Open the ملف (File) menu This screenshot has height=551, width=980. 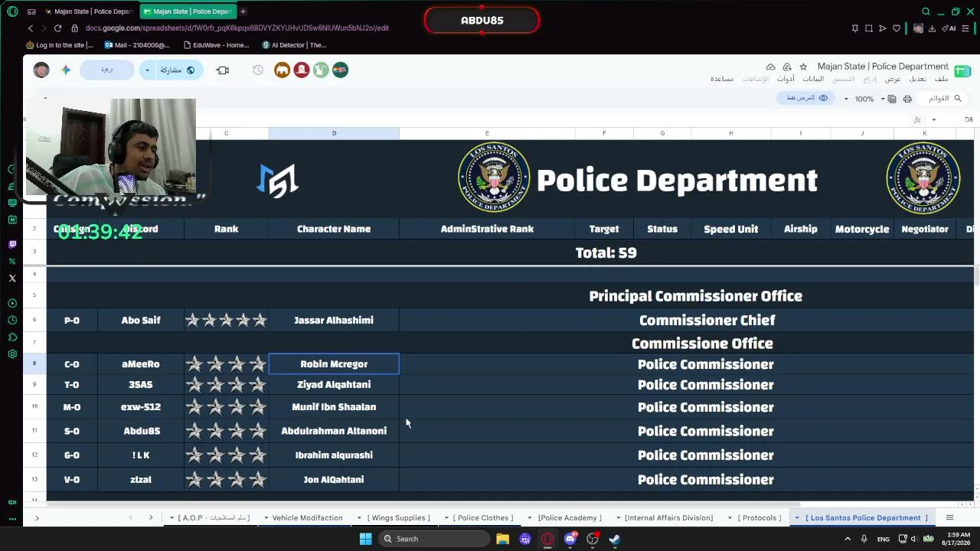[942, 79]
